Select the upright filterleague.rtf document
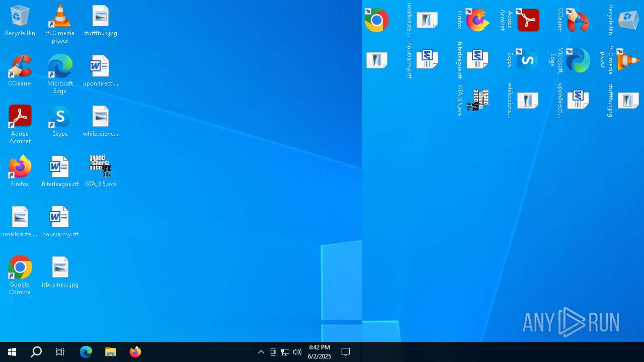This screenshot has height=362, width=644. pyautogui.click(x=60, y=172)
